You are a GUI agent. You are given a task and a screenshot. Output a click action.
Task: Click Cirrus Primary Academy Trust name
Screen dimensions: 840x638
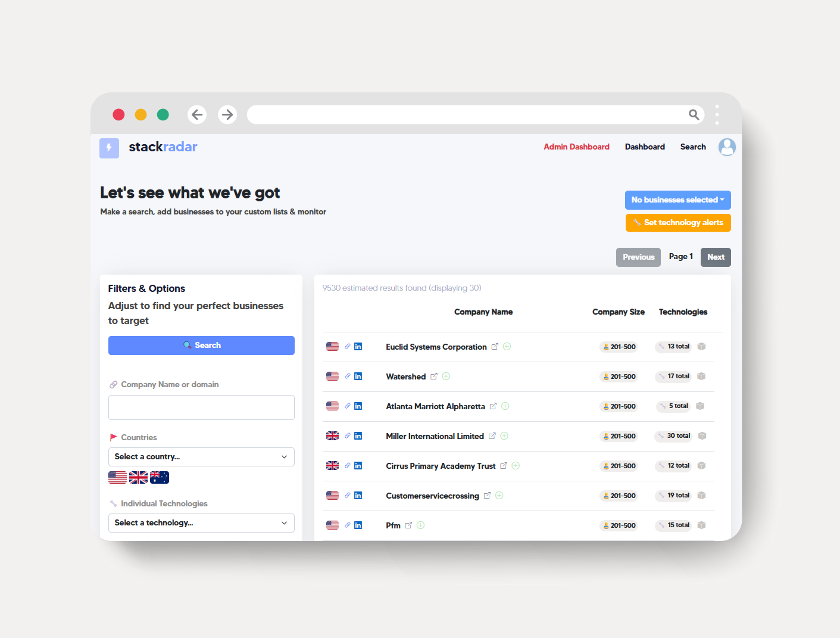441,466
